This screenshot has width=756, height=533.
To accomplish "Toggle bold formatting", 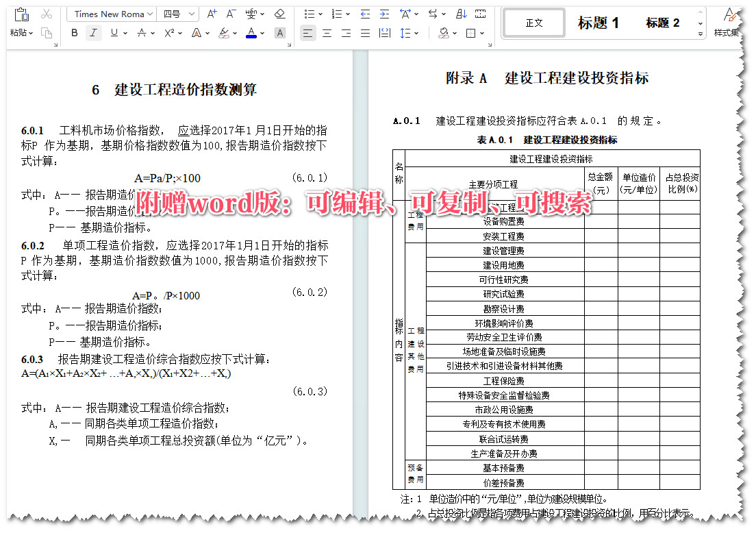I will [74, 32].
